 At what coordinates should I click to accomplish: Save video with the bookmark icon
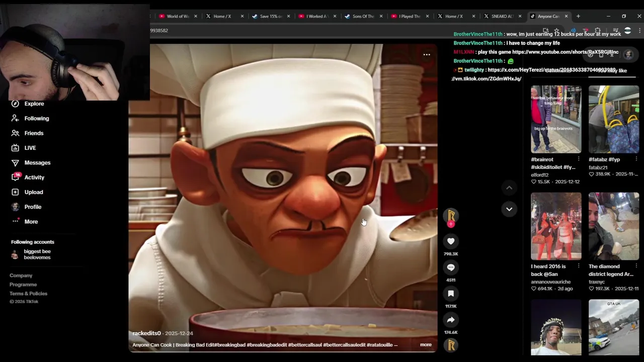[451, 294]
